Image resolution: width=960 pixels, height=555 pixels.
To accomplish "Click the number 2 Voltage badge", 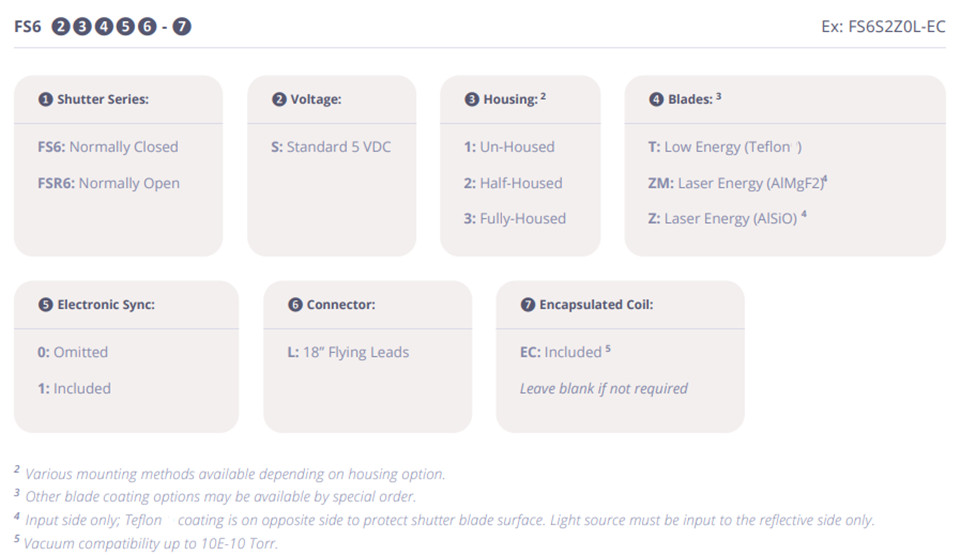I will (x=279, y=100).
